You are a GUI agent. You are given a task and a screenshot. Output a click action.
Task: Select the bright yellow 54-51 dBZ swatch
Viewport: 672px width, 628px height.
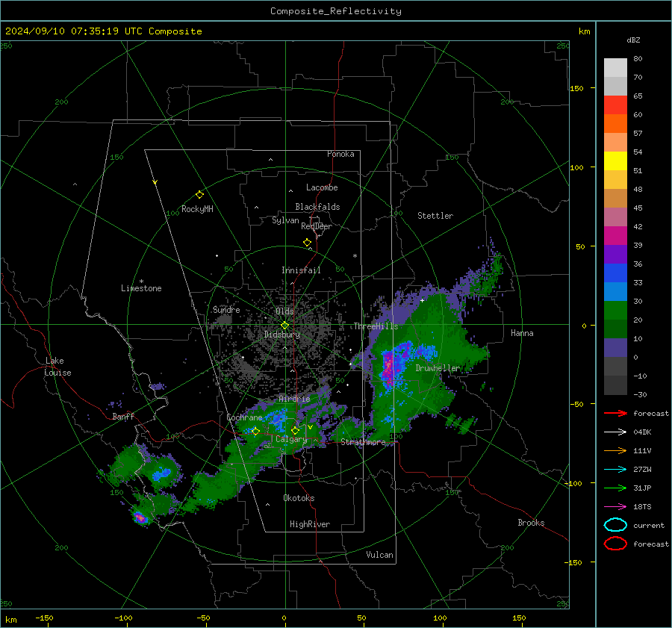pyautogui.click(x=615, y=161)
